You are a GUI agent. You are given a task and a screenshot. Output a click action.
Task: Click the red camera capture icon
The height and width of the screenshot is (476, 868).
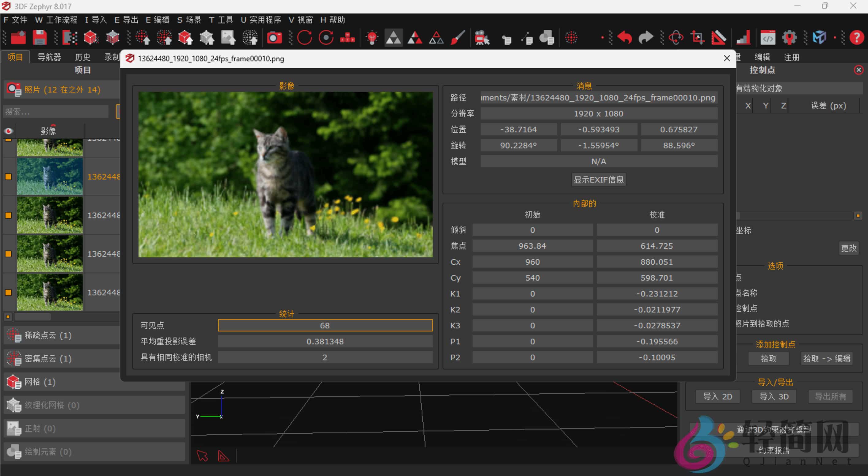pos(274,37)
